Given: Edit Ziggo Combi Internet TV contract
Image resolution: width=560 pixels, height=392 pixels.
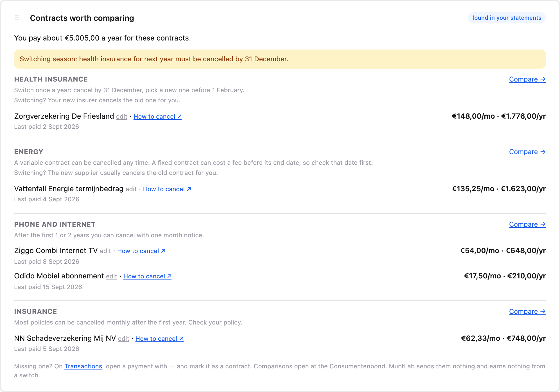Looking at the screenshot, I should [105, 251].
